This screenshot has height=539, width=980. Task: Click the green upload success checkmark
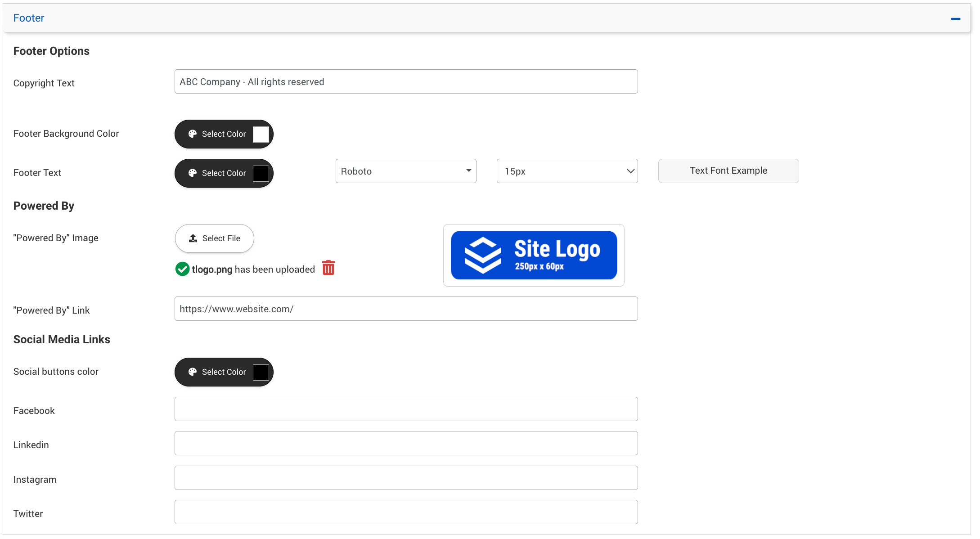(x=182, y=269)
